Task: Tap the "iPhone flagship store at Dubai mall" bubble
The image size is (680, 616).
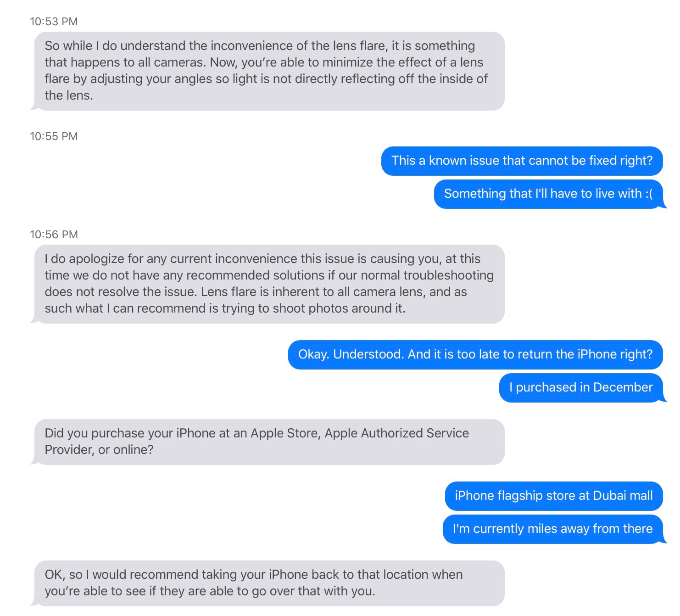Action: 553,496
